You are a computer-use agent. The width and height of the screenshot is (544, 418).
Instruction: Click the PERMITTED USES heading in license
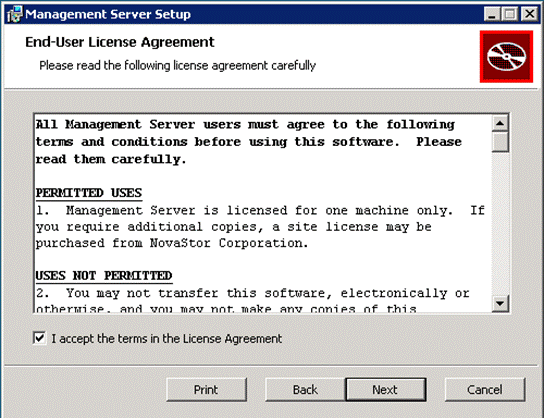click(x=89, y=193)
